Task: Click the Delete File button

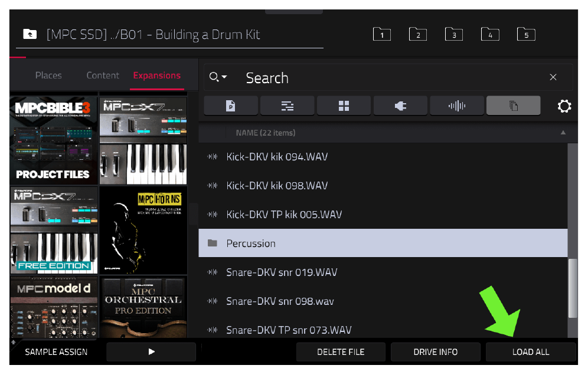Action: coord(341,352)
